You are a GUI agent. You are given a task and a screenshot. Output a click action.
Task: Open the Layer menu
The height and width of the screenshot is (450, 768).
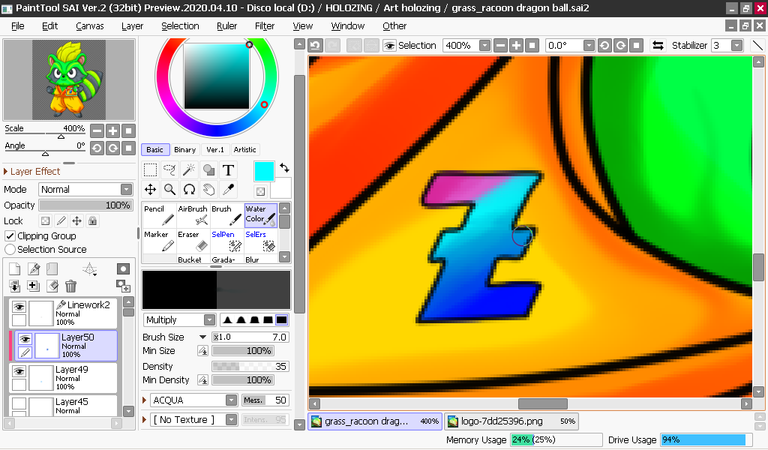tap(132, 26)
